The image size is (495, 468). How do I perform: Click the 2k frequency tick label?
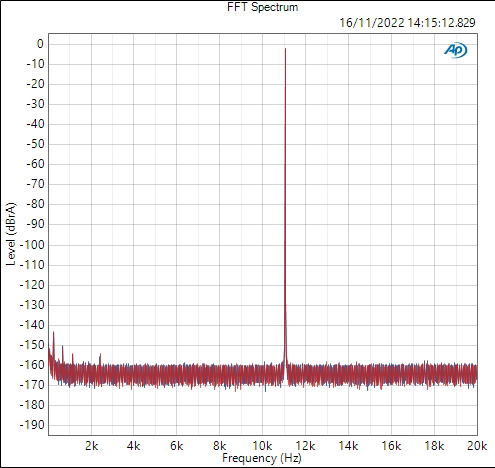pyautogui.click(x=91, y=446)
